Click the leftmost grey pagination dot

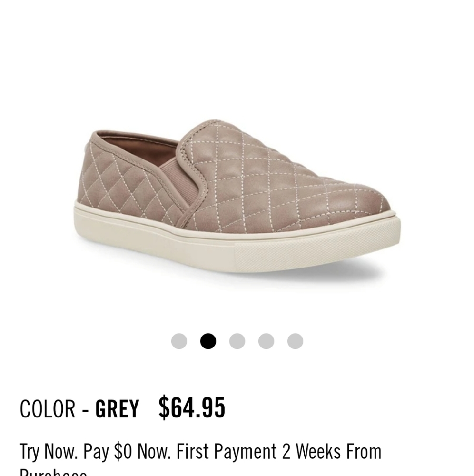180,340
